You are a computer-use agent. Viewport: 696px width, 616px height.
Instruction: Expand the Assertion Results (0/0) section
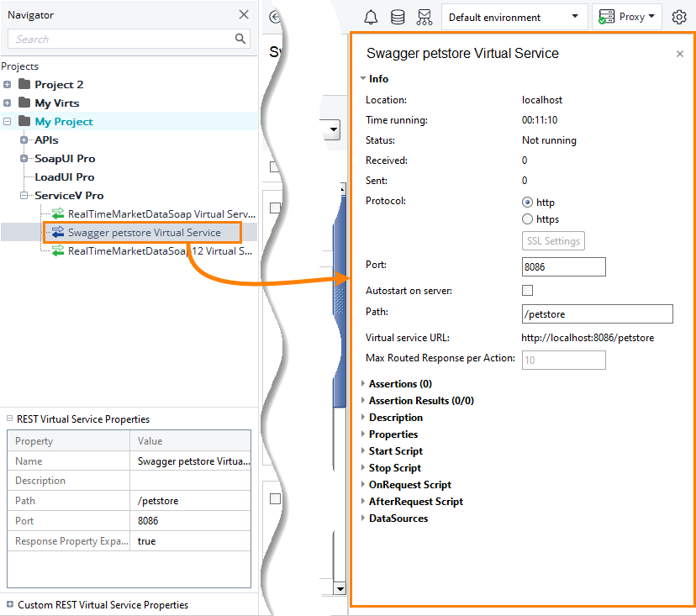pyautogui.click(x=363, y=400)
